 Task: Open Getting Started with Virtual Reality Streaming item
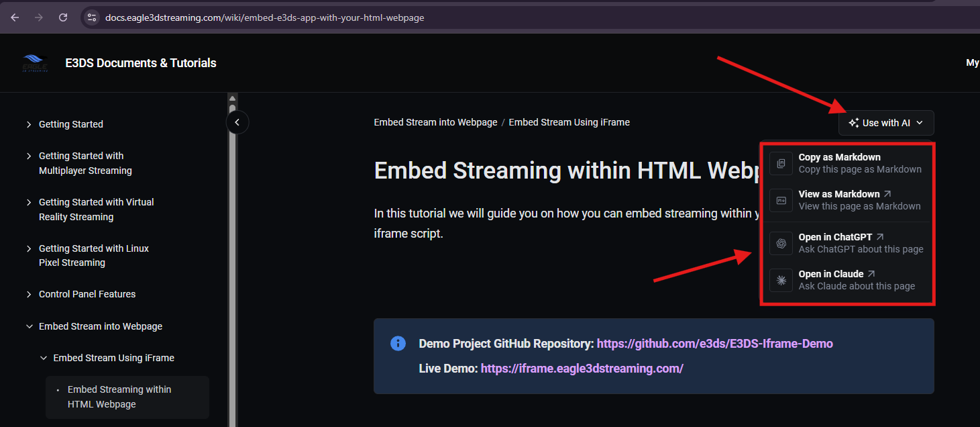click(97, 209)
